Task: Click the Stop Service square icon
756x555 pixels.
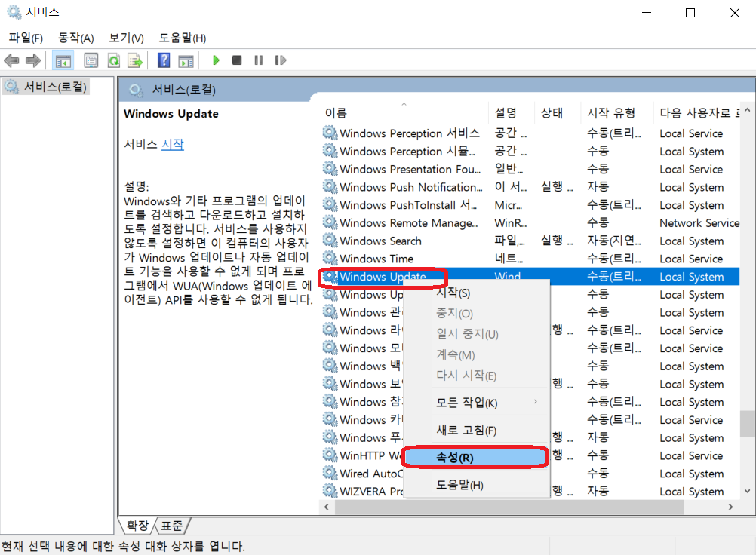Action: (237, 60)
